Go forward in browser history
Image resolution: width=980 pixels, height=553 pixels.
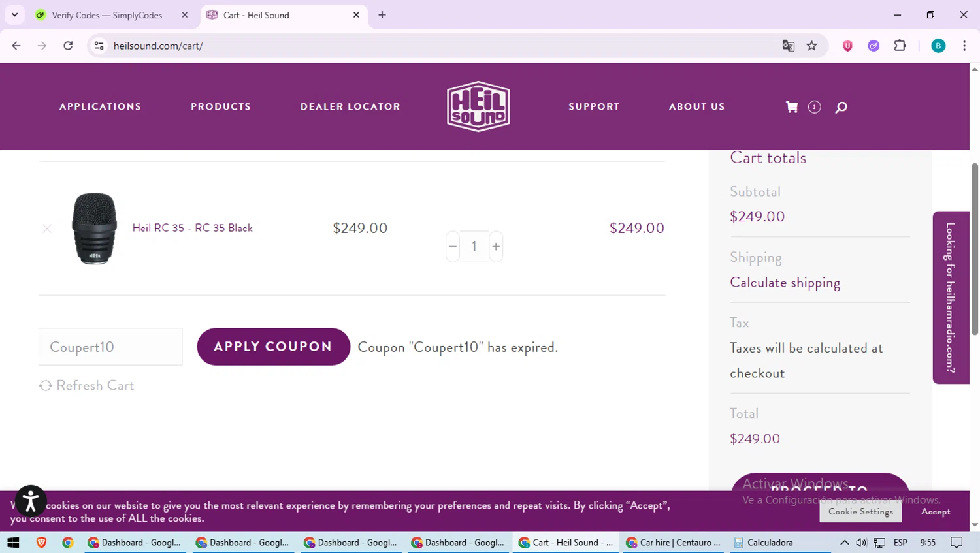[42, 46]
